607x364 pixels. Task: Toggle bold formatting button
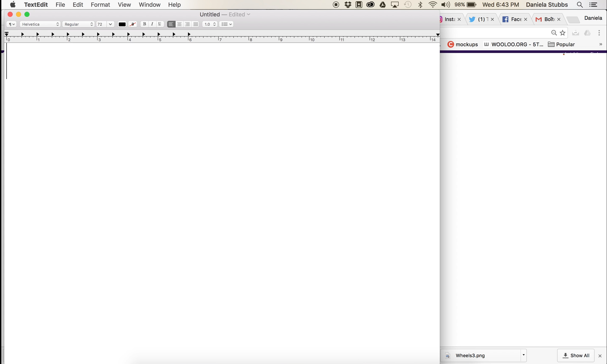coord(144,24)
